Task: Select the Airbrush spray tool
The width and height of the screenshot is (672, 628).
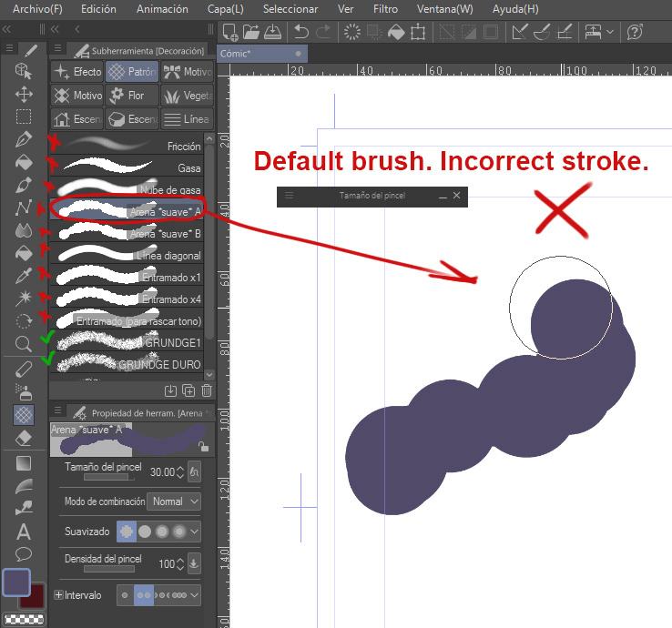Action: 24,391
